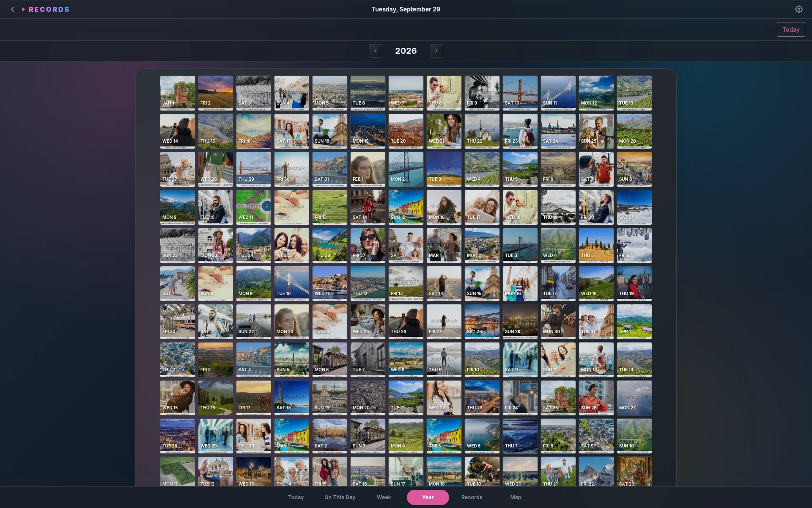
Task: Switch to the Week tab
Action: [x=384, y=497]
